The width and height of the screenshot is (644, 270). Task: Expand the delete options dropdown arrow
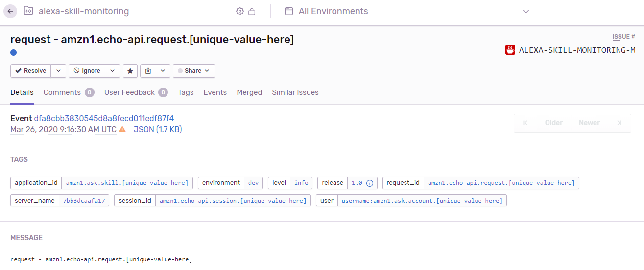coord(163,71)
